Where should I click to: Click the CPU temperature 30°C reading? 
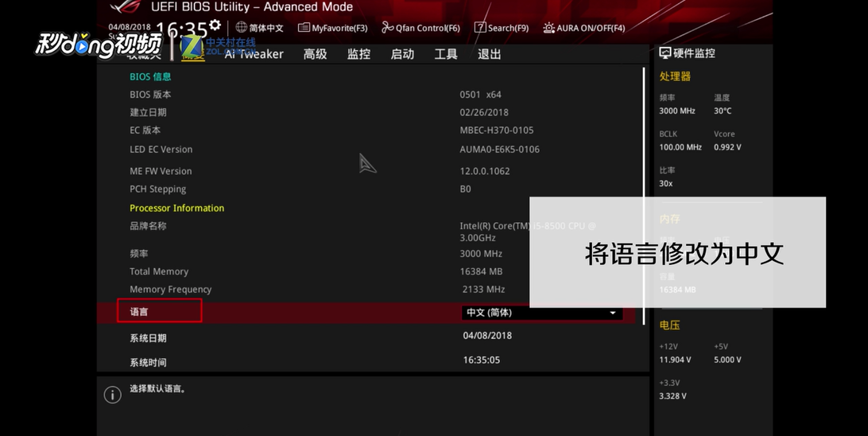click(723, 111)
